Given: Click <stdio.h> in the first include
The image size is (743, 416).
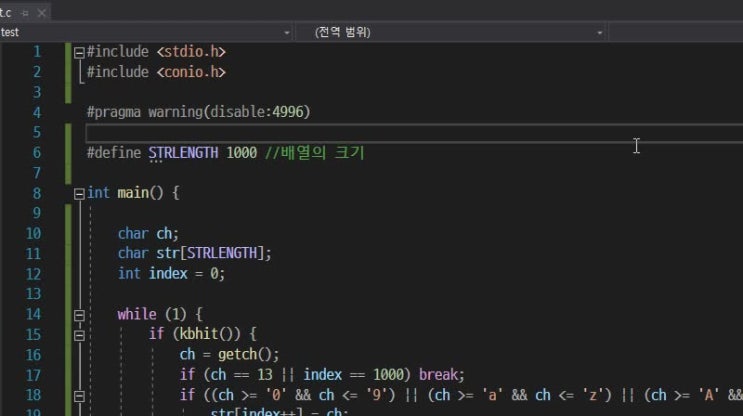Looking at the screenshot, I should pos(191,52).
